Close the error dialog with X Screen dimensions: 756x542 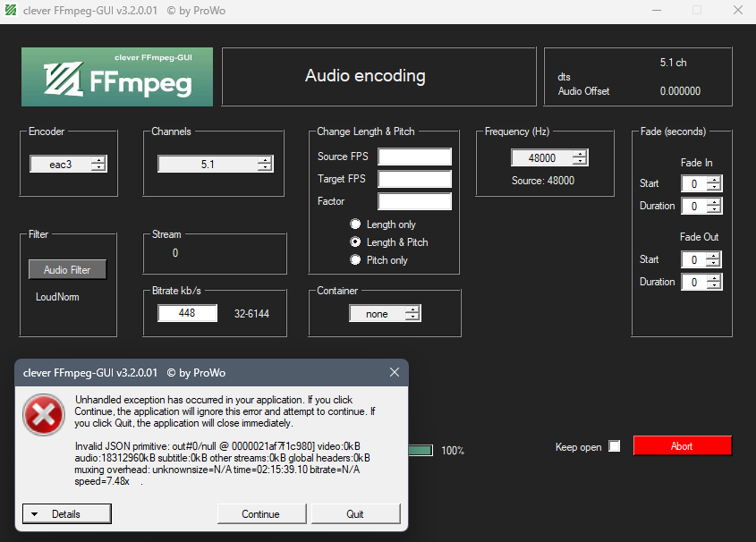click(x=395, y=372)
